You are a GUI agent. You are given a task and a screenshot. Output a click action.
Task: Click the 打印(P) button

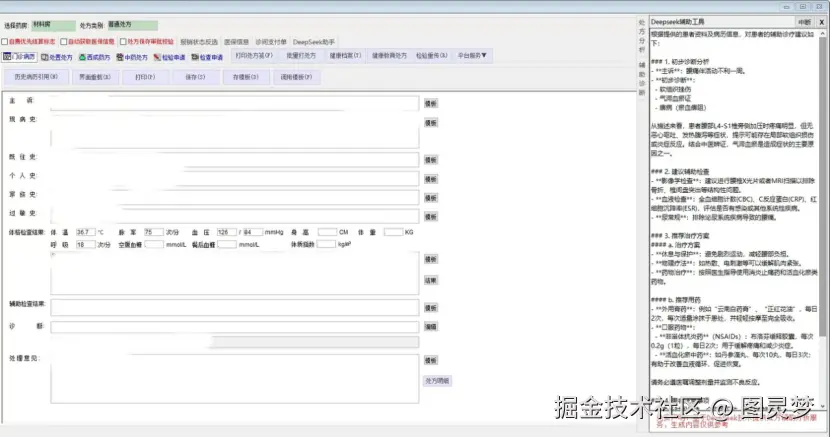(145, 77)
